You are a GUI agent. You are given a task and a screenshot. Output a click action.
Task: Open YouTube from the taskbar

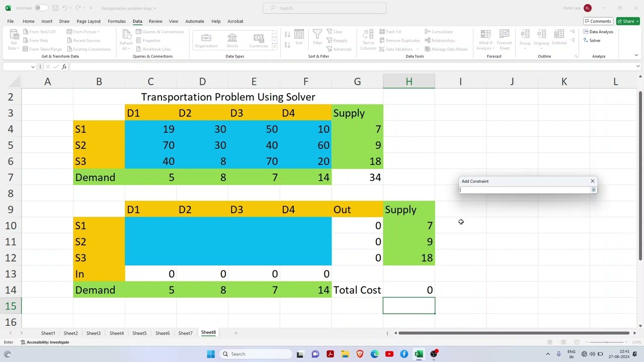(389, 354)
